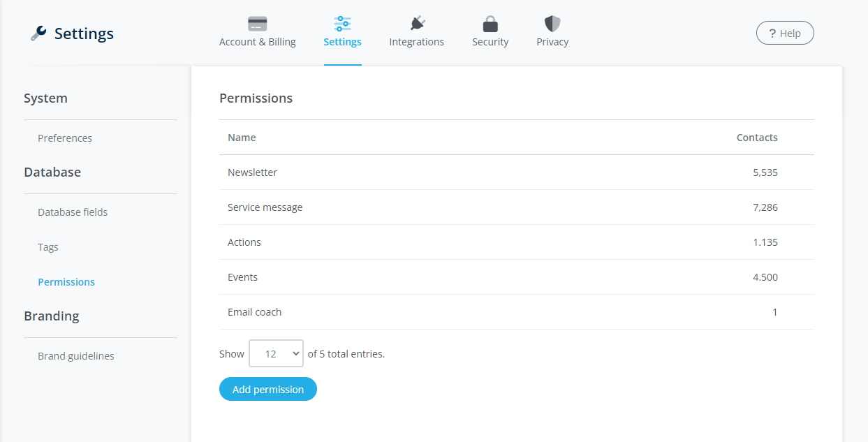Screen dimensions: 868x442
Task: Click the Settings sliders icon
Action: tap(342, 24)
